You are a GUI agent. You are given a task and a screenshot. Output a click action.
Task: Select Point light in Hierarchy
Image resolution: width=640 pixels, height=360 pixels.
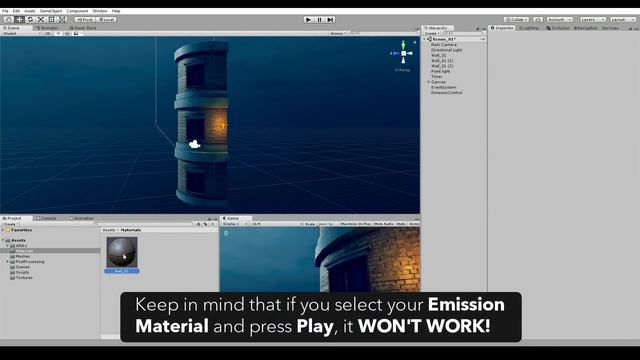tap(441, 71)
